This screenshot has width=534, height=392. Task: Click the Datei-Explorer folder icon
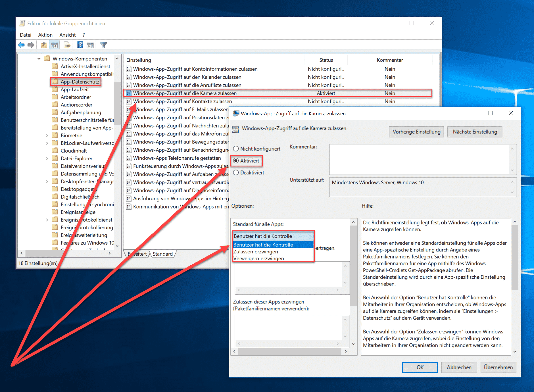pyautogui.click(x=55, y=158)
